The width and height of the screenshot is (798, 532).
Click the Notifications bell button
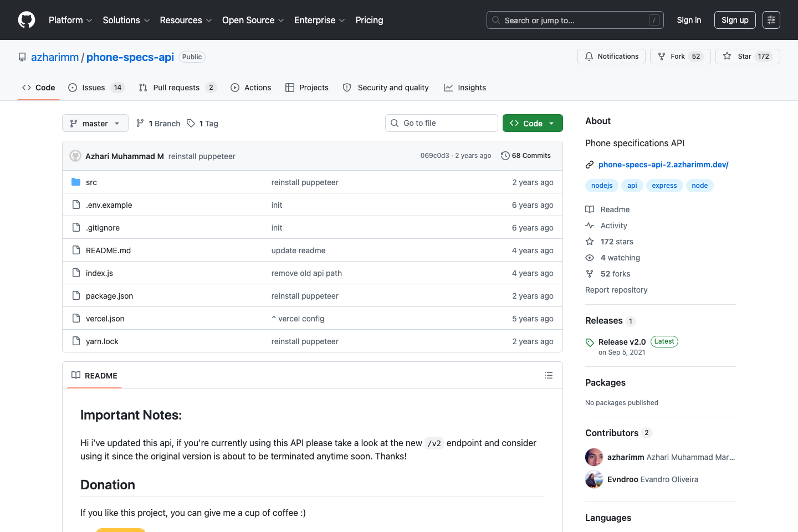tap(611, 57)
